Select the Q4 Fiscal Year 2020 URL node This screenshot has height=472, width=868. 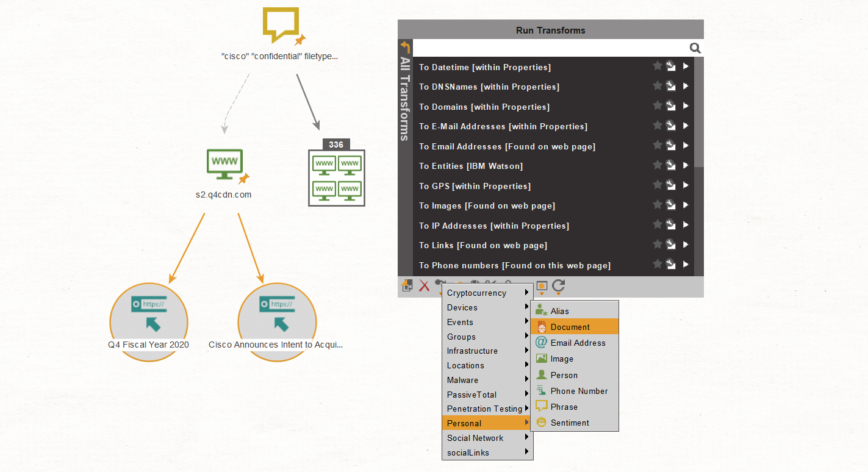(x=149, y=322)
